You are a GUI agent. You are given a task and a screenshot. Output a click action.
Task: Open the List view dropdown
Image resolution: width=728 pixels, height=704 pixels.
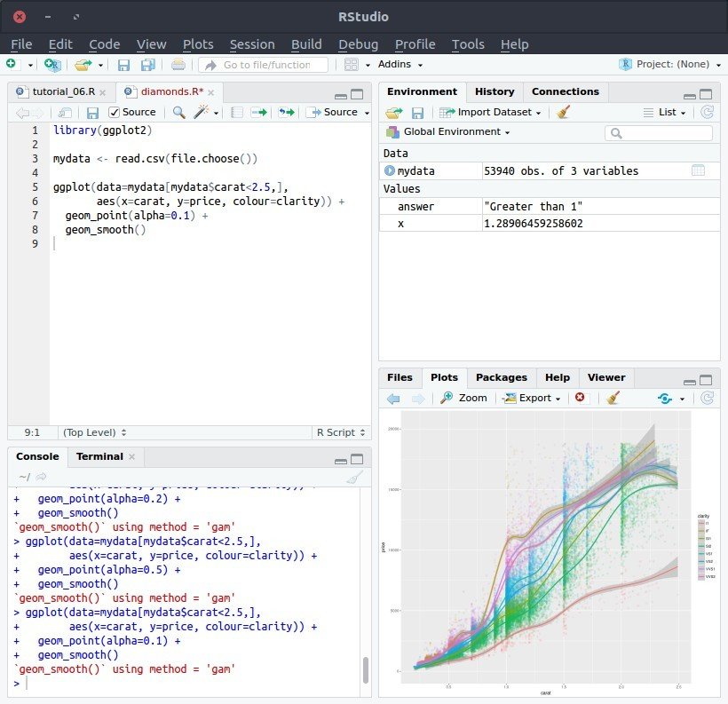(664, 113)
